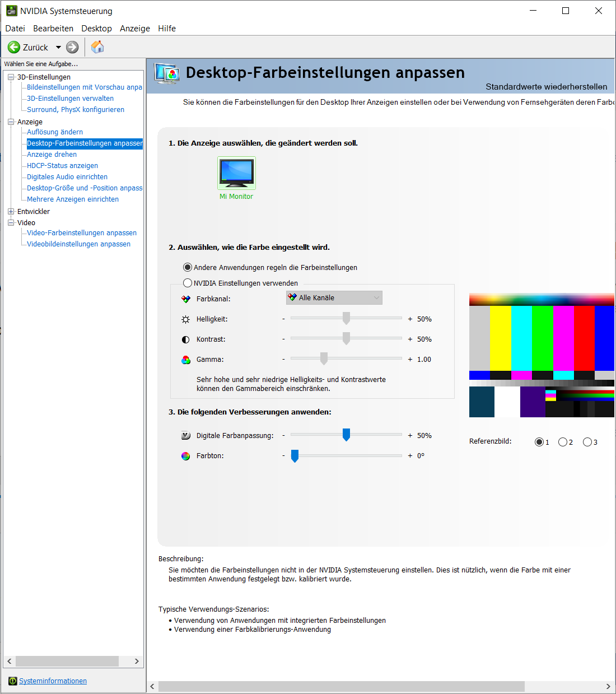616x694 pixels.
Task: Collapse the Anzeige tree node
Action: (11, 122)
